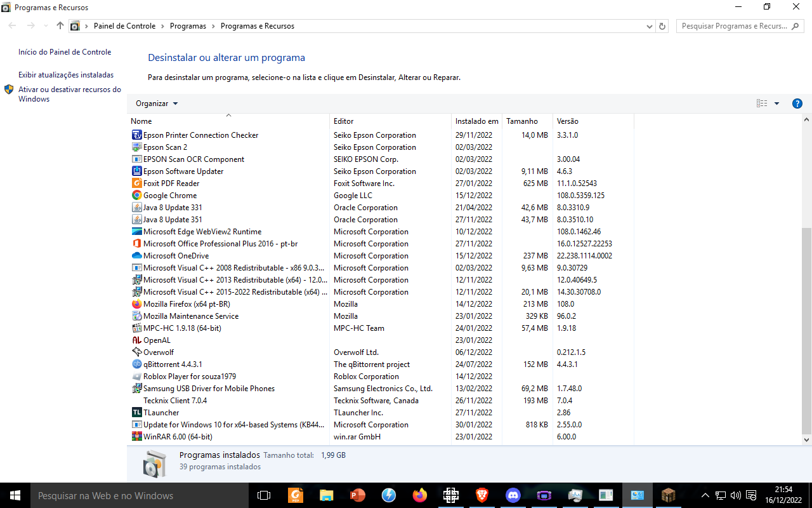The width and height of the screenshot is (812, 508).
Task: Open the Organizar dropdown menu
Action: pyautogui.click(x=157, y=104)
